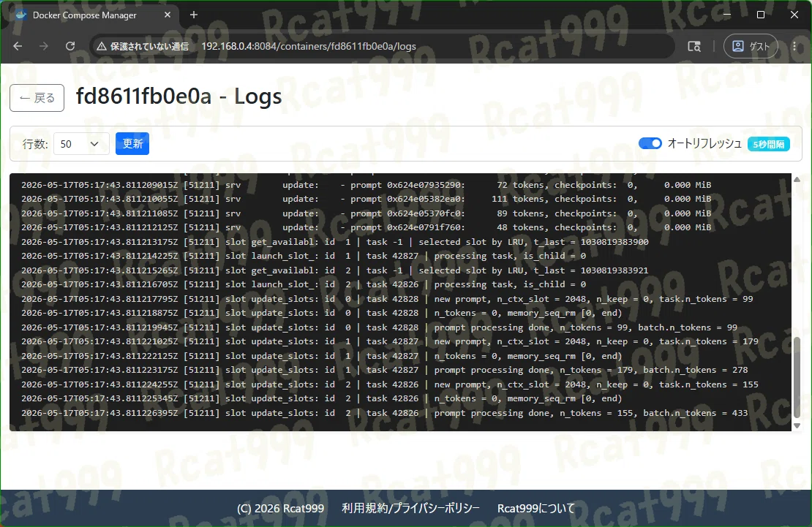Click log line with batch.n_tokens = 278
This screenshot has width=812, height=527.
point(384,370)
